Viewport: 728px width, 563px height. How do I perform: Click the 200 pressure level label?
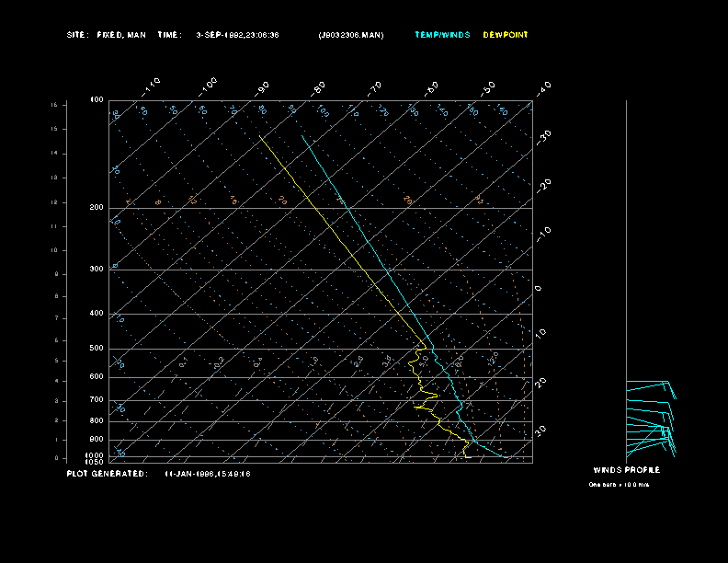(97, 208)
